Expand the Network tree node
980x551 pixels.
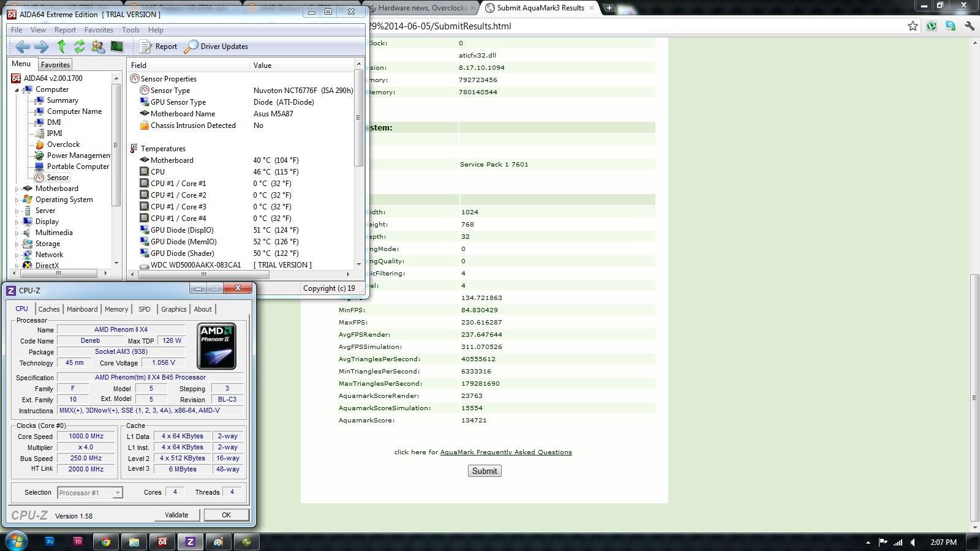point(17,255)
